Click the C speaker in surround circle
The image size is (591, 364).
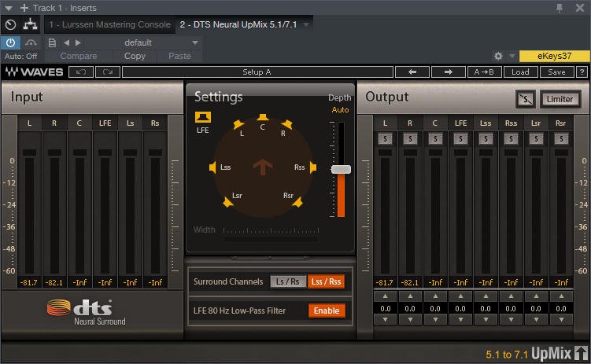pyautogui.click(x=263, y=117)
